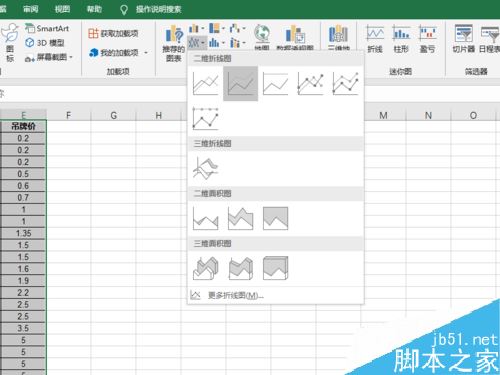
Task: Select column G header
Action: 113,115
